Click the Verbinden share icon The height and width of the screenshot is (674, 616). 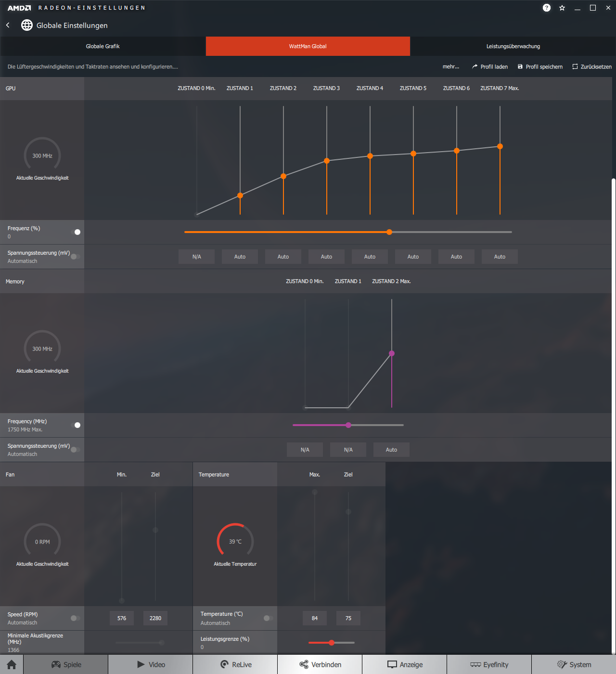pyautogui.click(x=304, y=664)
